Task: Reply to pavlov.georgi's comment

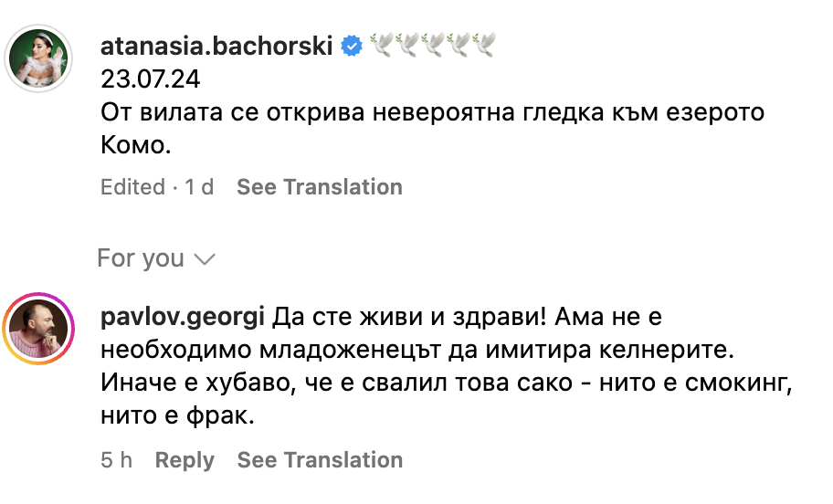Action: click(x=185, y=460)
